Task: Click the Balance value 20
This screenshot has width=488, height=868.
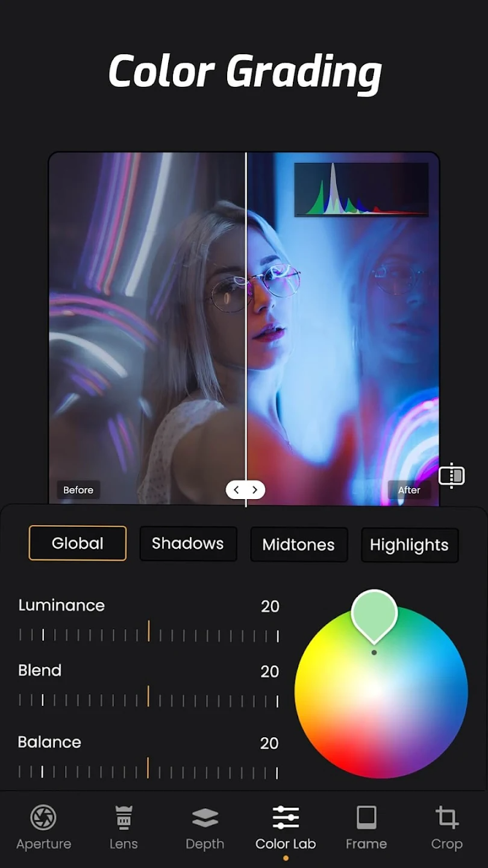Action: 269,743
